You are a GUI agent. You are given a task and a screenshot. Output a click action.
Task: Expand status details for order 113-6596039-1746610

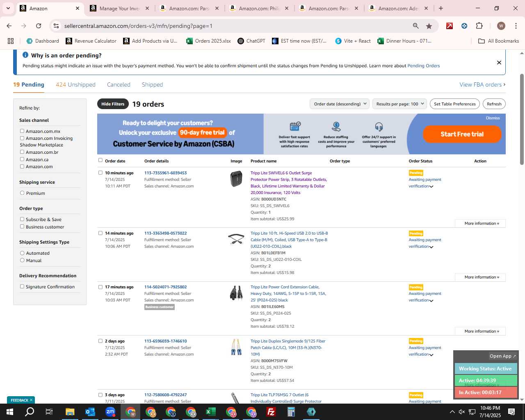(431, 355)
